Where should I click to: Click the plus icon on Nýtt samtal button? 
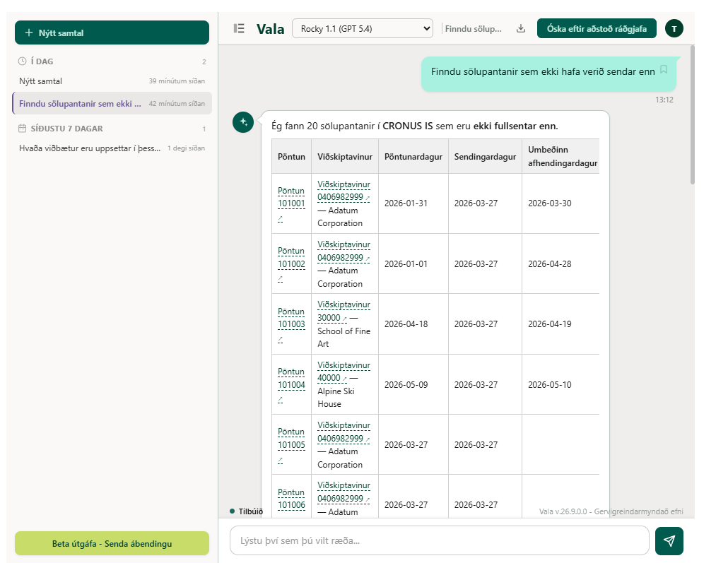[x=29, y=32]
